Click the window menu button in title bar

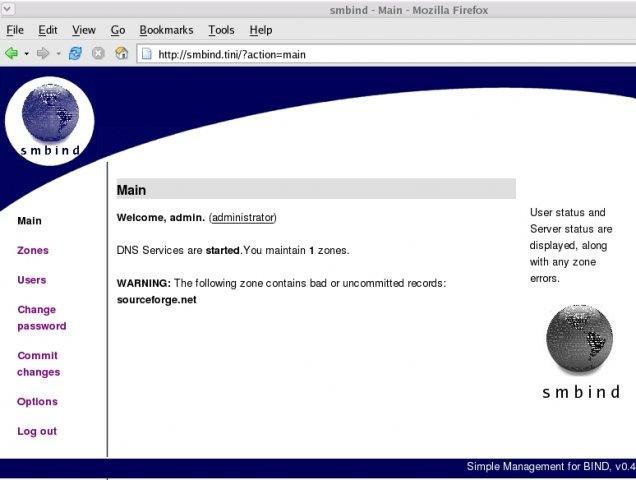(x=8, y=8)
